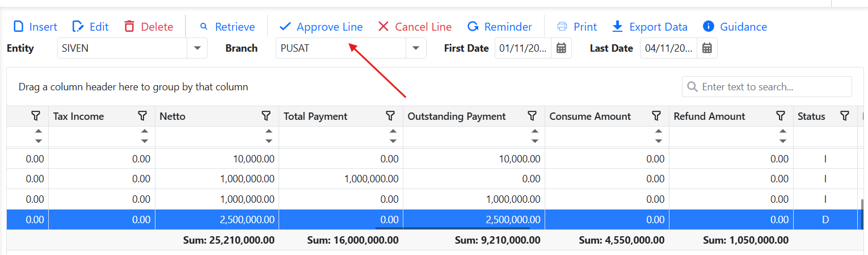Image resolution: width=868 pixels, height=255 pixels.
Task: Click the Print button
Action: pyautogui.click(x=577, y=27)
